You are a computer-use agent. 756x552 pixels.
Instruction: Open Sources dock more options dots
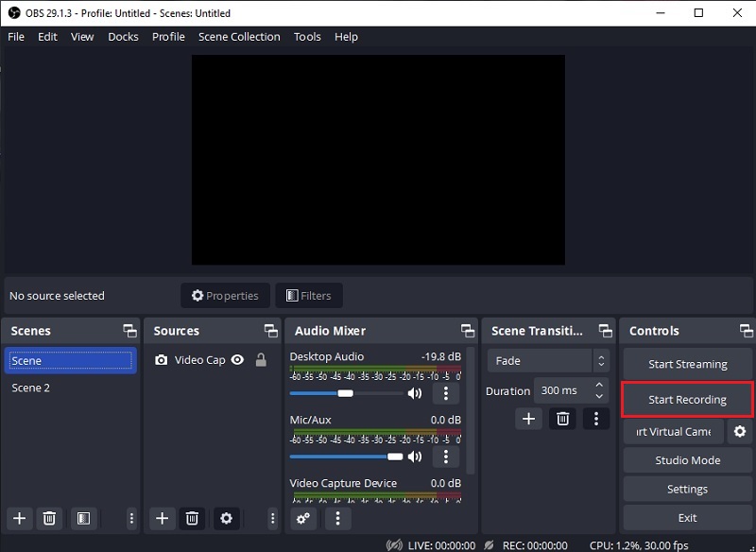click(x=272, y=518)
